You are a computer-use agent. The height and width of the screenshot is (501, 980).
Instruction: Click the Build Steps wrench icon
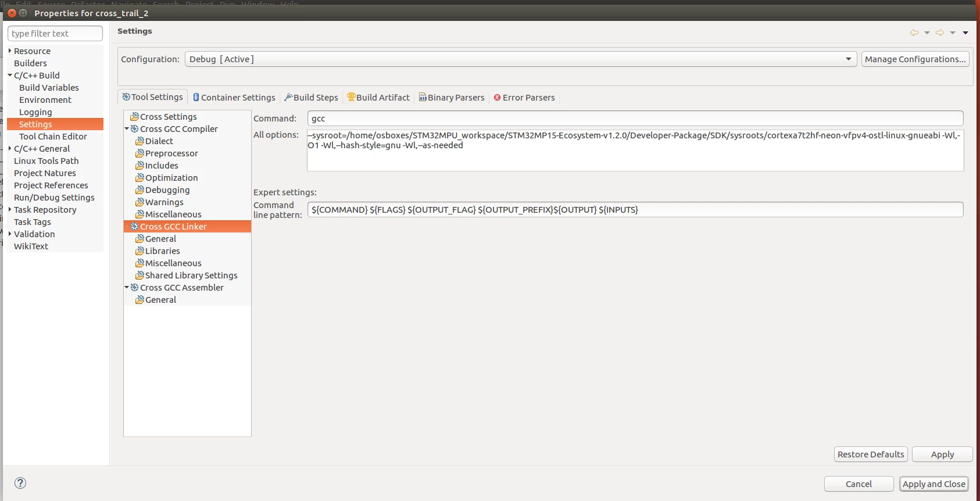tap(288, 97)
